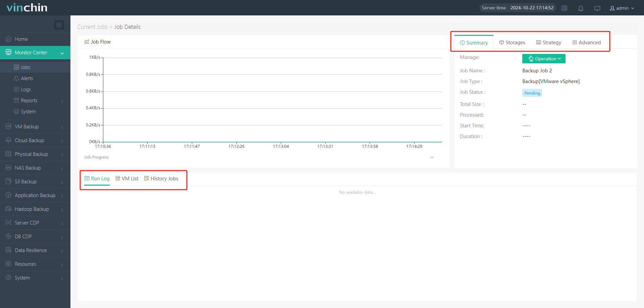
Task: Click the Hadoop Backup sidebar icon
Action: [x=8, y=209]
